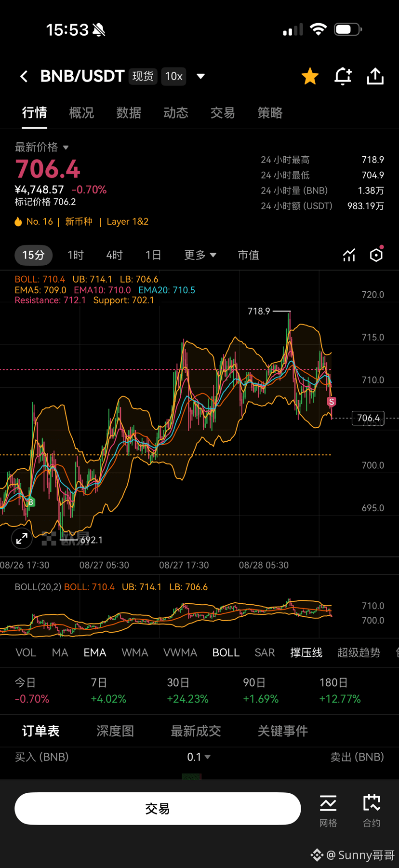Open the chart indicators icon
The image size is (399, 868).
click(x=349, y=255)
